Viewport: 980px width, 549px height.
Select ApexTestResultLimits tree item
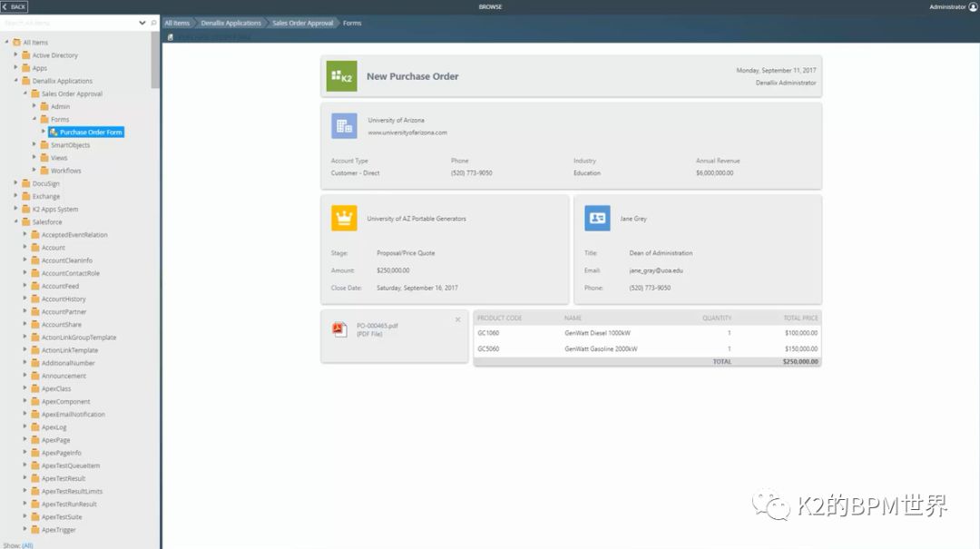pyautogui.click(x=72, y=492)
